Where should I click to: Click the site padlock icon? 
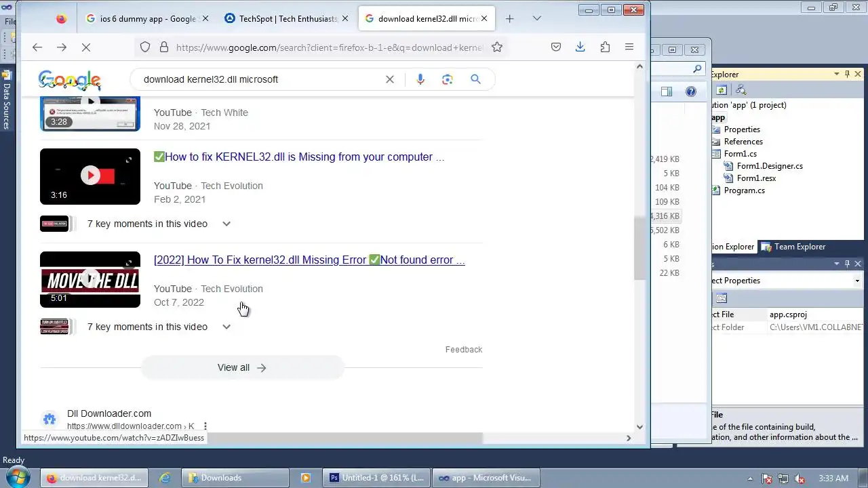pyautogui.click(x=163, y=47)
